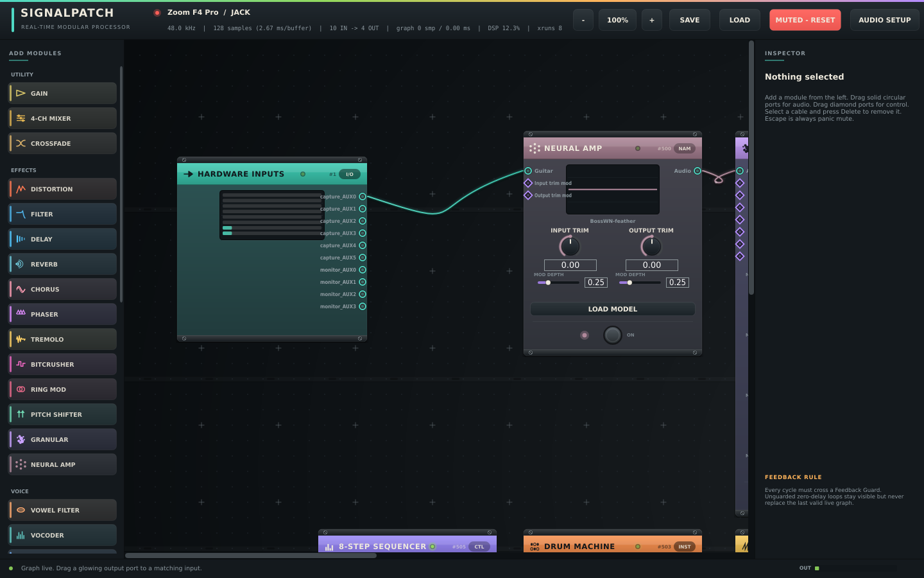Toggle the Neural Amp ON bypass switch

(x=613, y=335)
